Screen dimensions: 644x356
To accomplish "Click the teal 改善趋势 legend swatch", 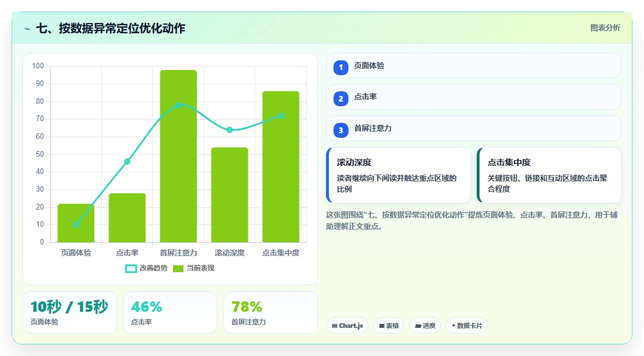I will (x=131, y=269).
